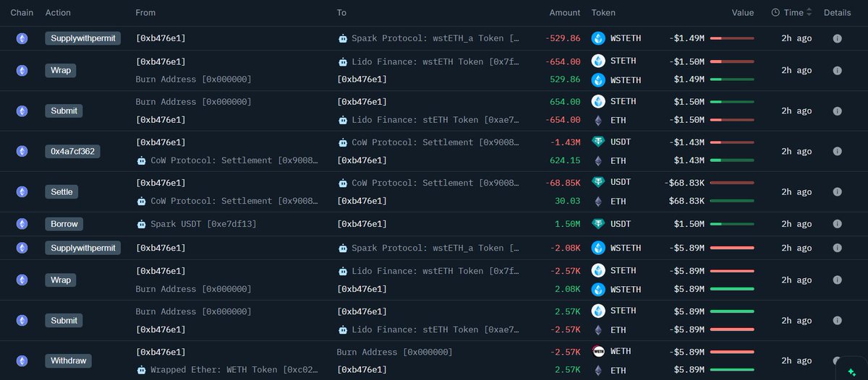This screenshot has height=380, width=868.
Task: Open details icon for Submit row with 654.00 STETH
Action: point(837,111)
